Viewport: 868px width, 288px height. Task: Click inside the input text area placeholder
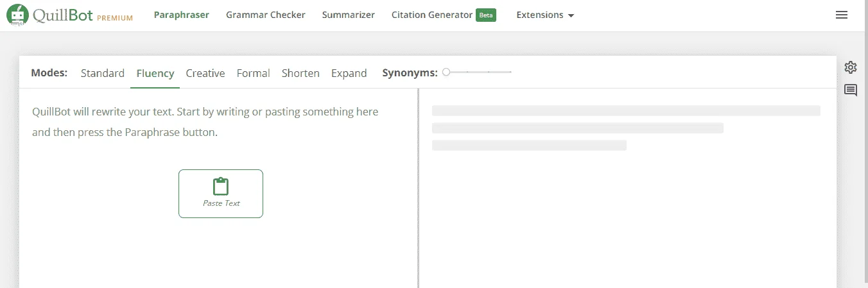(x=205, y=123)
